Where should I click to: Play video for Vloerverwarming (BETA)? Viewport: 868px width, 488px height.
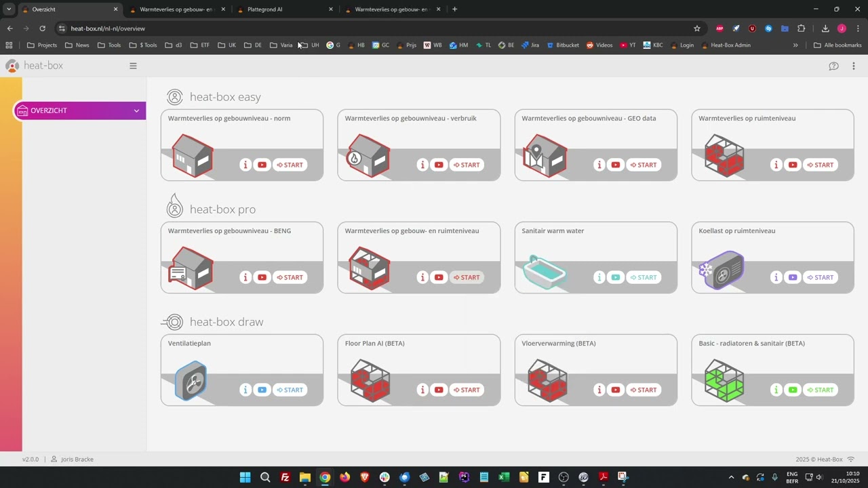point(616,390)
